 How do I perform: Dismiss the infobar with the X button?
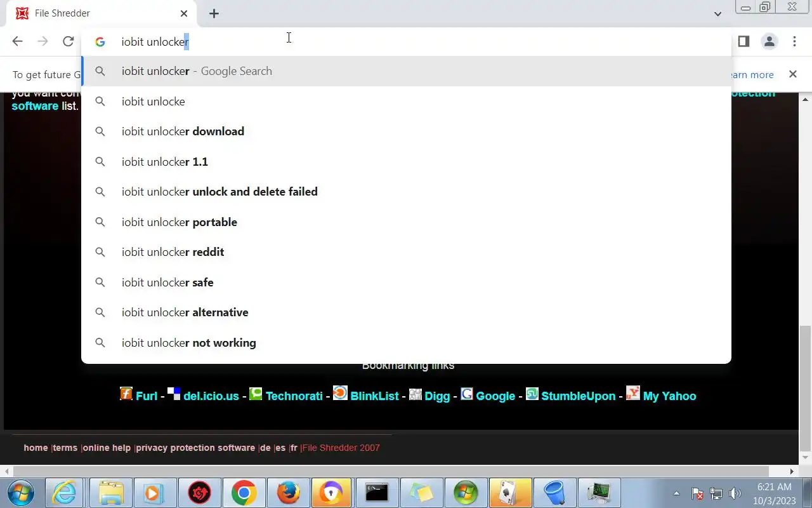point(792,74)
